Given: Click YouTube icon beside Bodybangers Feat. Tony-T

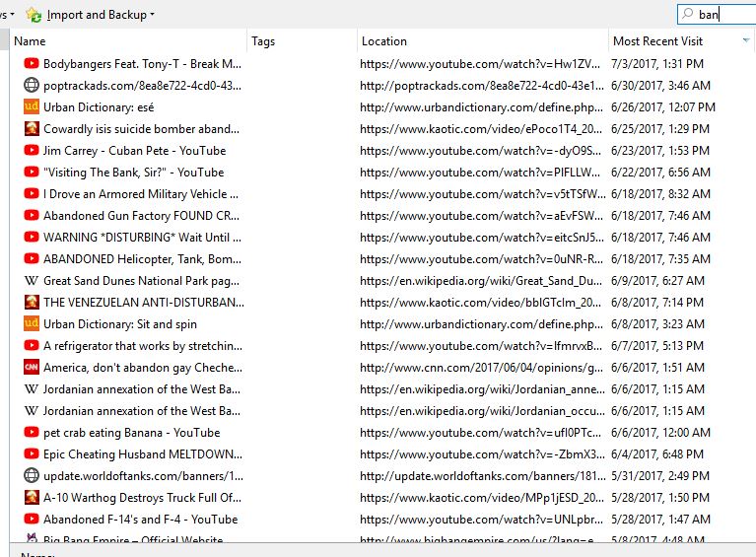Looking at the screenshot, I should [32, 63].
